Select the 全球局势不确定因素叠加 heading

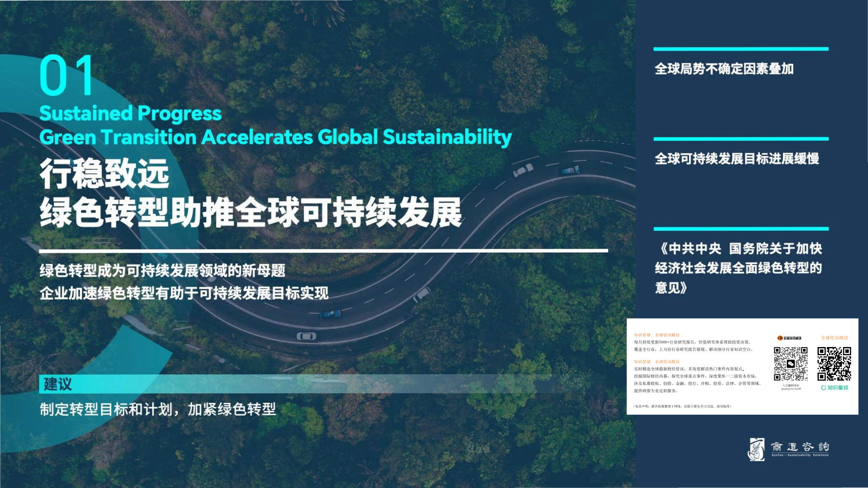coord(724,69)
